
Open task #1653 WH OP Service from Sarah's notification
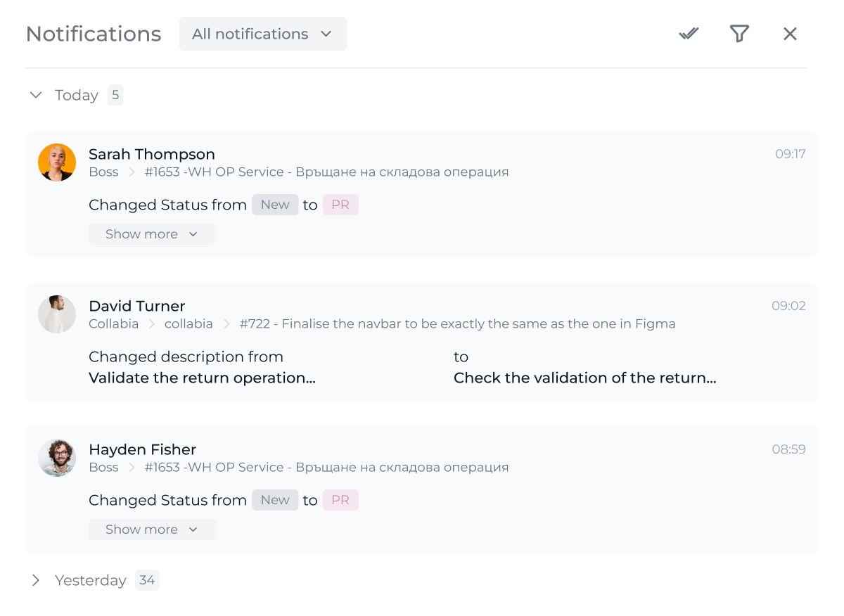(326, 172)
